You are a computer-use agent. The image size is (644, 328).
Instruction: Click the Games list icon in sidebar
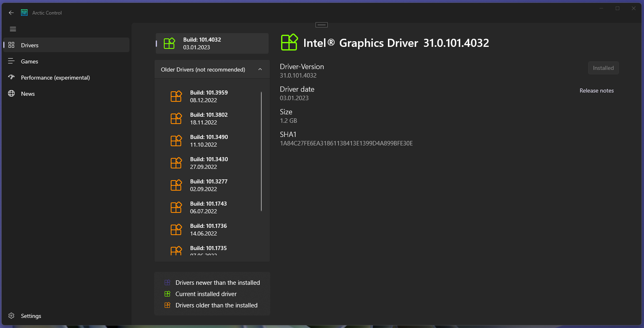click(11, 61)
